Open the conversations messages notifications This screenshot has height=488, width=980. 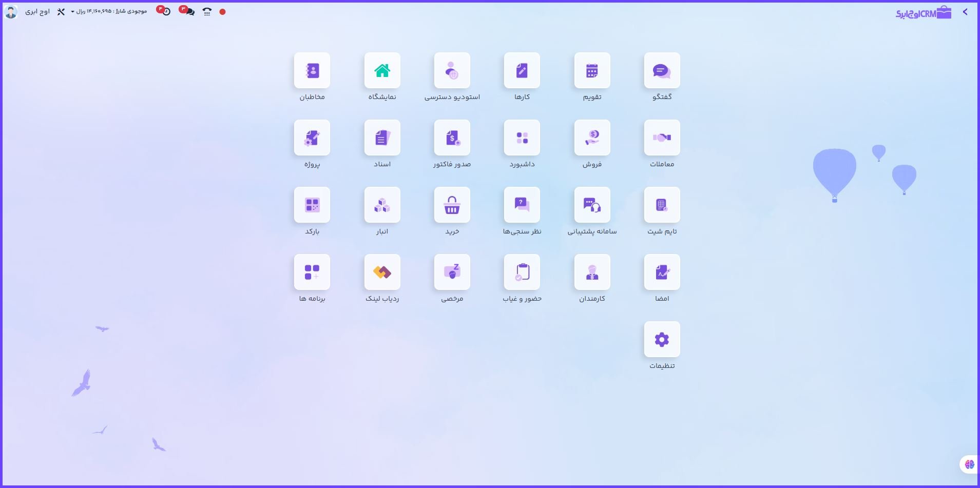[x=189, y=11]
